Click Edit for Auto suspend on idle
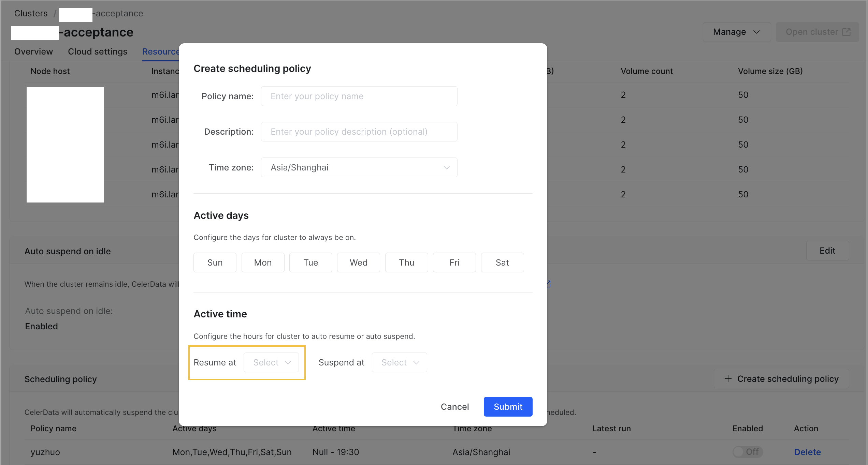This screenshot has height=465, width=868. click(x=827, y=251)
